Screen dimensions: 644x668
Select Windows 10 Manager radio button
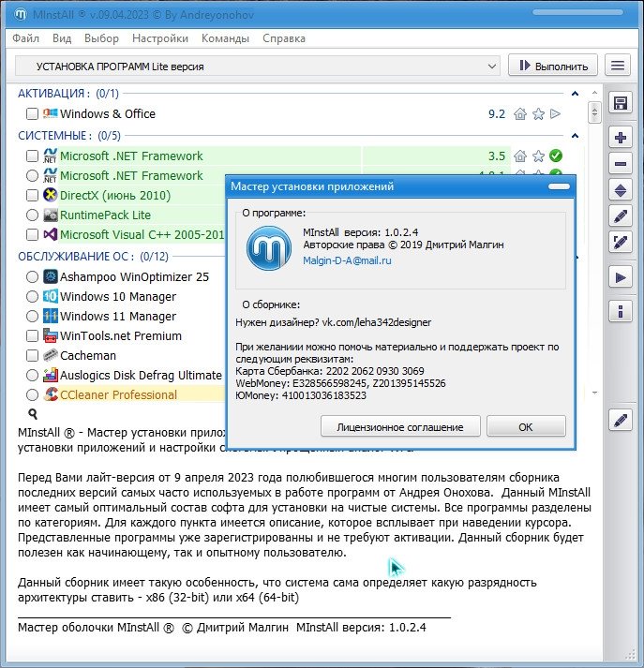pos(32,296)
